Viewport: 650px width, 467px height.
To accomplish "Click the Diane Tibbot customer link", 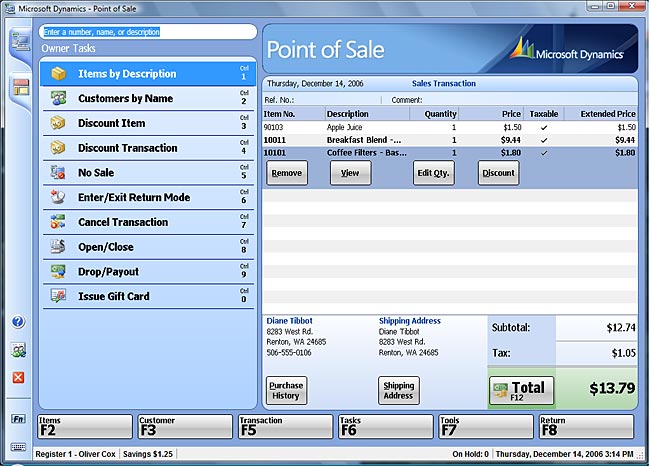I will point(289,321).
